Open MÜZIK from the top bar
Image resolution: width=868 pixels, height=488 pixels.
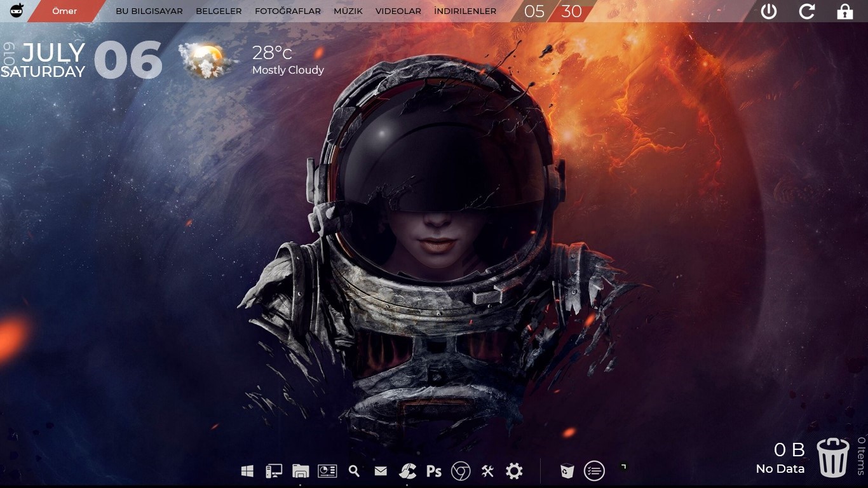click(348, 11)
